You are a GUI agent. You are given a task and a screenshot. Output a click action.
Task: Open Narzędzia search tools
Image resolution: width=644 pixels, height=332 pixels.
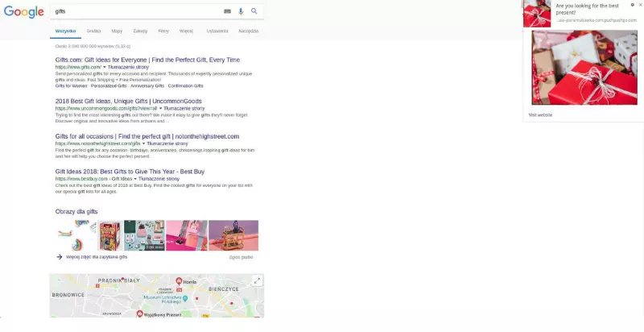click(x=249, y=31)
